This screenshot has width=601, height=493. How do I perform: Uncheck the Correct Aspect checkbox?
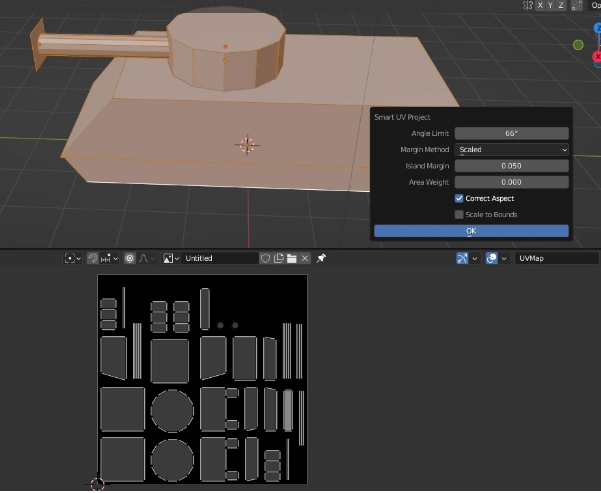pos(459,199)
